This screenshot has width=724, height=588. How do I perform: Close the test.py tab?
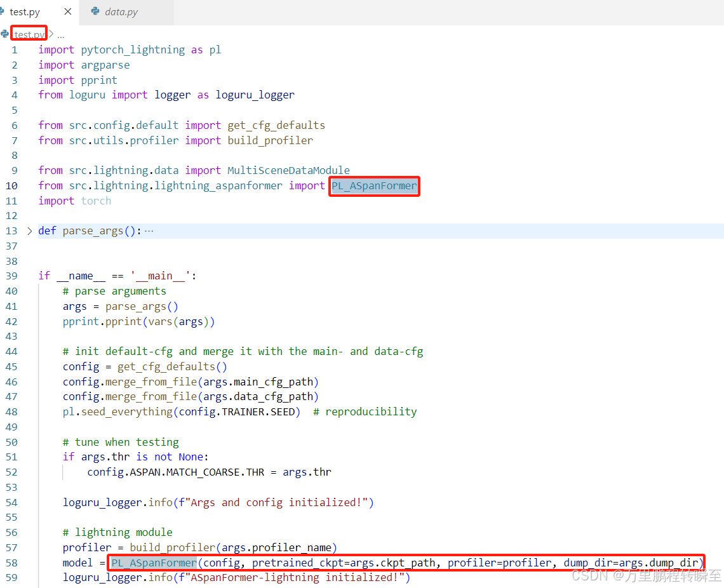click(x=67, y=11)
